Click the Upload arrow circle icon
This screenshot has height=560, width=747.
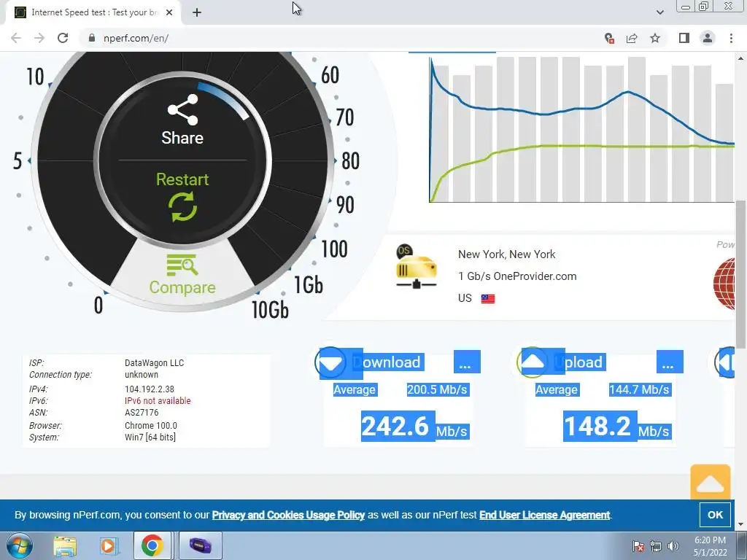533,362
